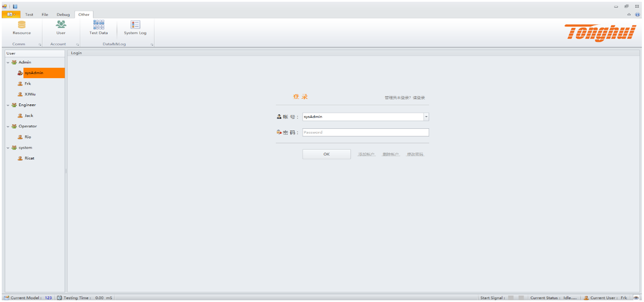Select user Jack in the tree
The width and height of the screenshot is (644, 302).
29,116
